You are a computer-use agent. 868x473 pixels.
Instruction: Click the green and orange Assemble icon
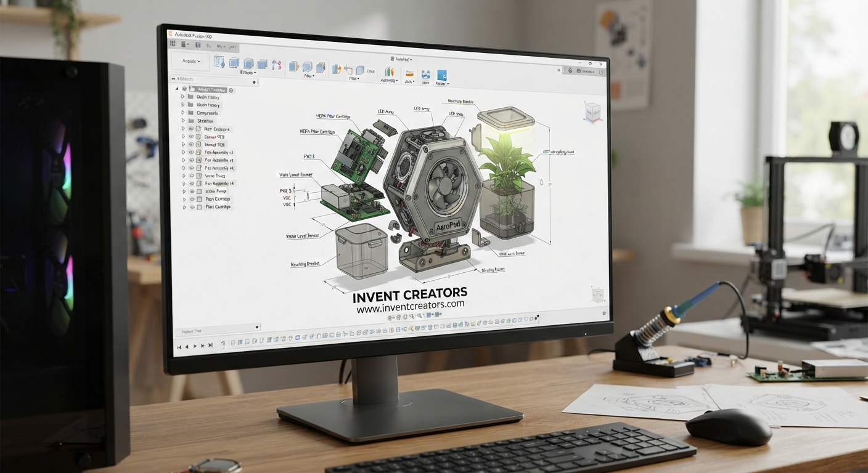[x=389, y=71]
